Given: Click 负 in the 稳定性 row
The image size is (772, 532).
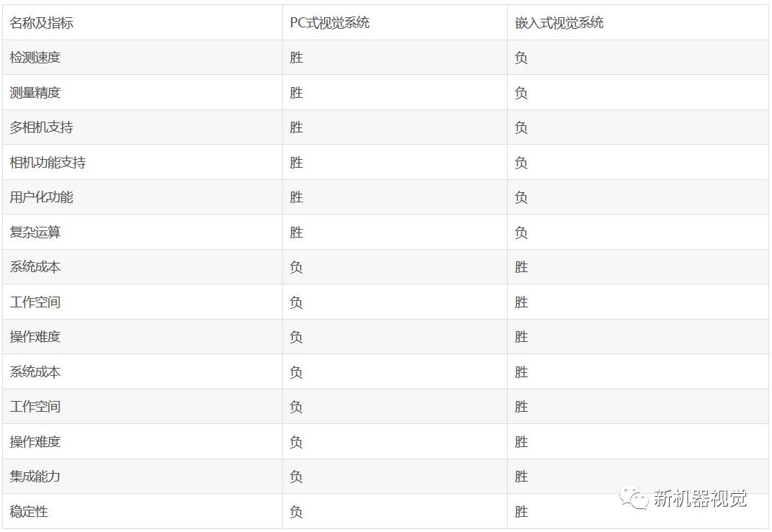Looking at the screenshot, I should 297,512.
